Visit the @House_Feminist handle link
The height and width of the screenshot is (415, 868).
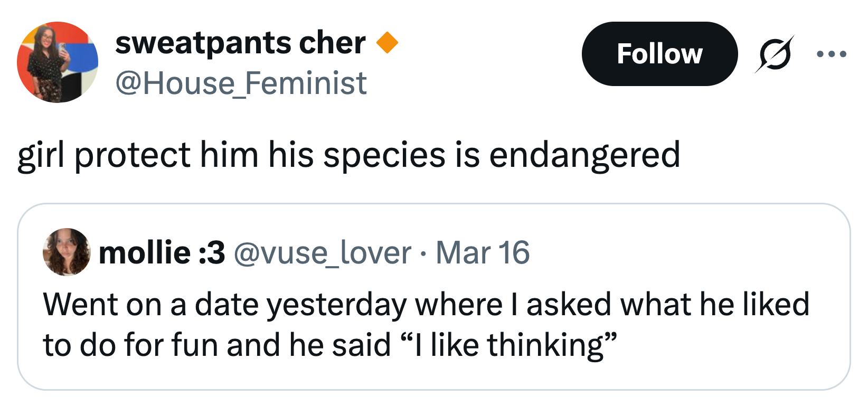coord(241,83)
